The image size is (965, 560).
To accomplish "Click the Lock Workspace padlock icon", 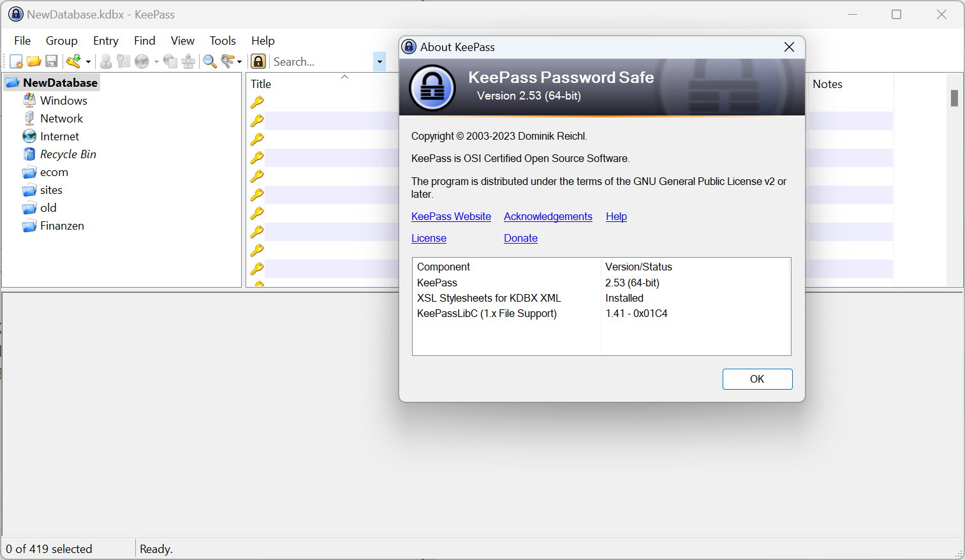I will (258, 61).
